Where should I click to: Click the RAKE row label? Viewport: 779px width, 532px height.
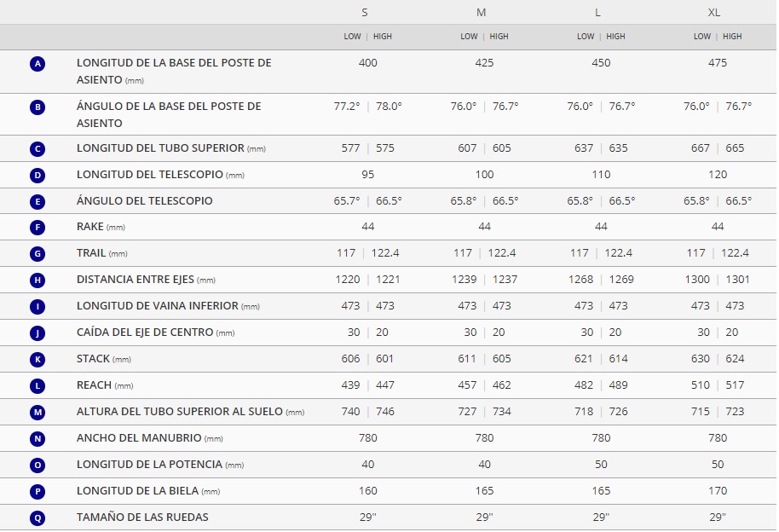[x=90, y=226]
